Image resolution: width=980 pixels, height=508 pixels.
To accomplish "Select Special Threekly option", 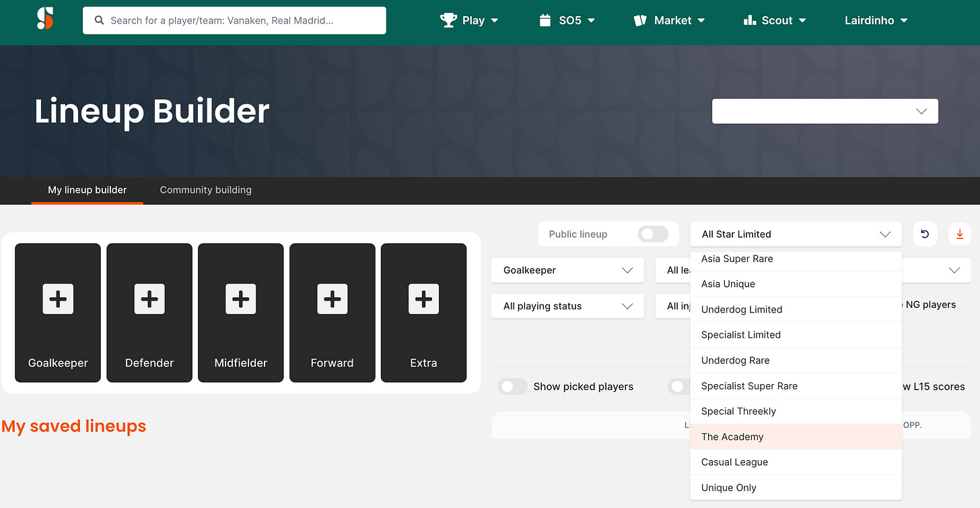I will [x=796, y=412].
